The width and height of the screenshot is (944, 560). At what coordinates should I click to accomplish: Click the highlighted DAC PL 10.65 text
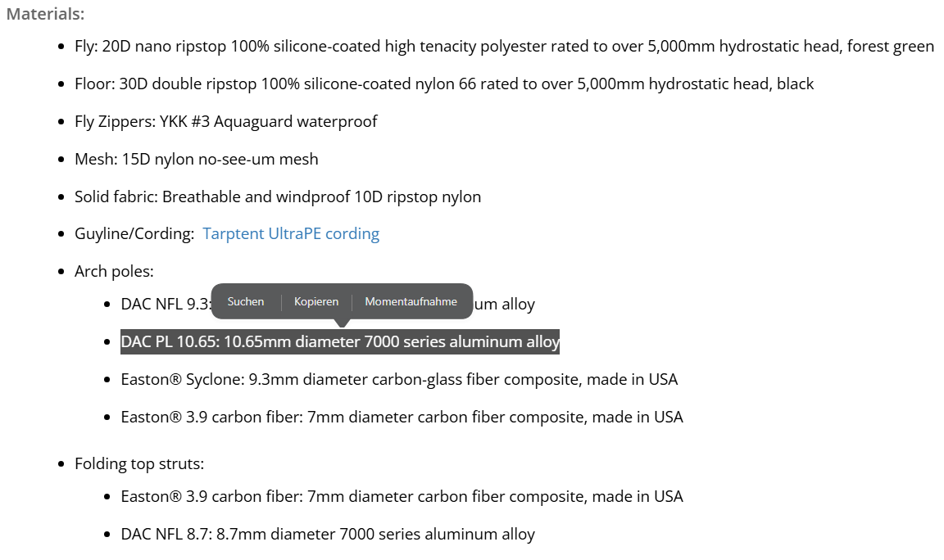tap(339, 341)
